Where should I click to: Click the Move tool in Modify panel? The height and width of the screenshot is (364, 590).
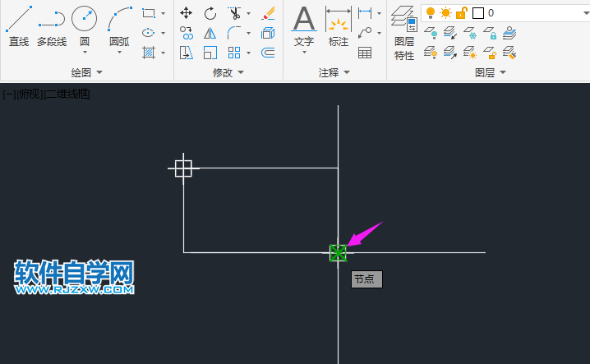(187, 13)
